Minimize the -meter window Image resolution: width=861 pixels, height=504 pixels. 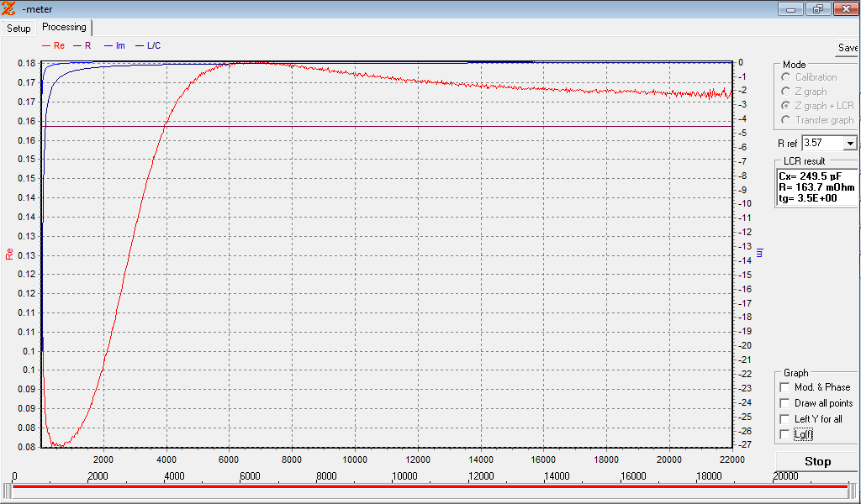point(790,8)
